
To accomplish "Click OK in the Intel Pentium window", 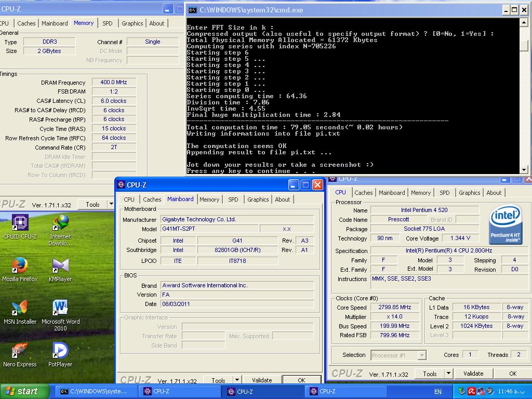I will click(x=513, y=374).
